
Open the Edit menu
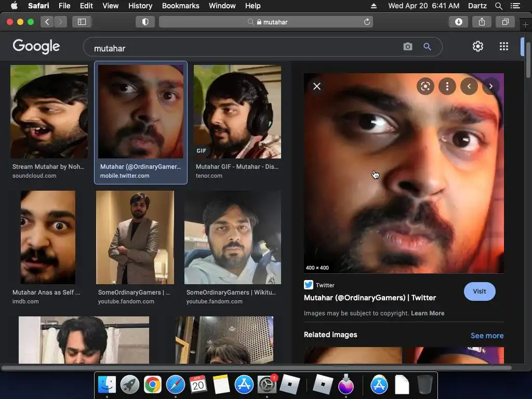[x=86, y=6]
